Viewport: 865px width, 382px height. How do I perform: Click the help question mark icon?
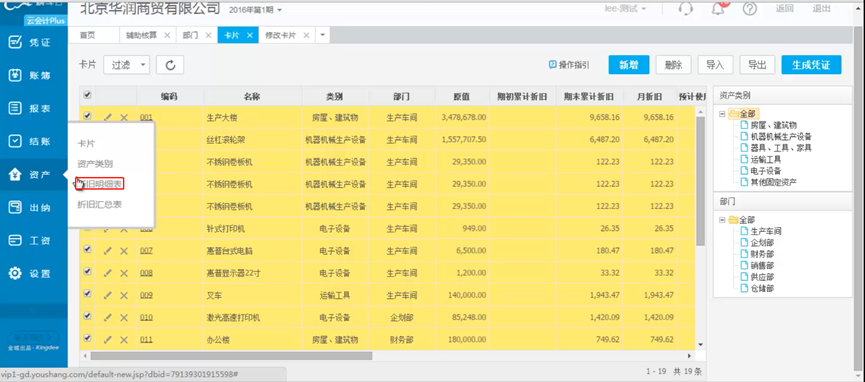pos(750,8)
